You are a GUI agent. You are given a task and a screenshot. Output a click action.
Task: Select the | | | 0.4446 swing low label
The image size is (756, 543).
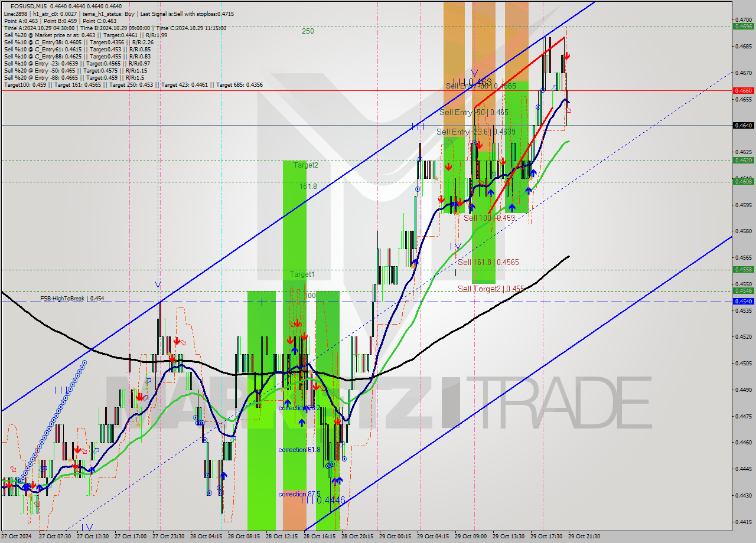(x=322, y=500)
